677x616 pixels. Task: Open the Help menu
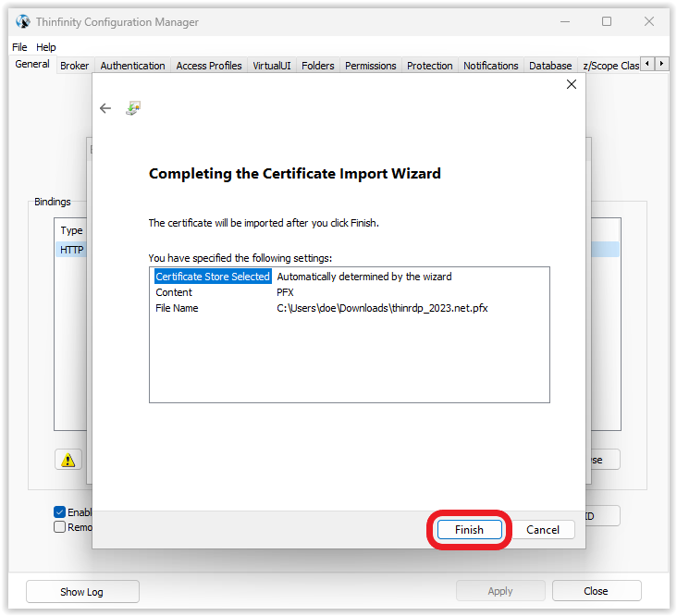point(45,47)
